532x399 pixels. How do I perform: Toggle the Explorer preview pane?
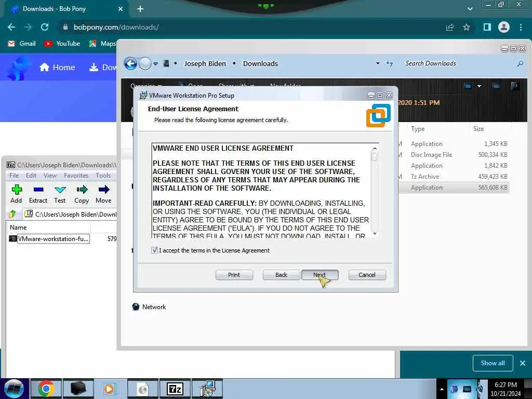(x=496, y=86)
